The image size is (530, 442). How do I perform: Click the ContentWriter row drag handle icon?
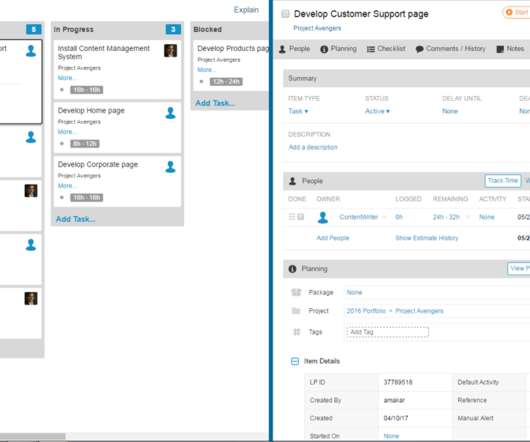[292, 217]
